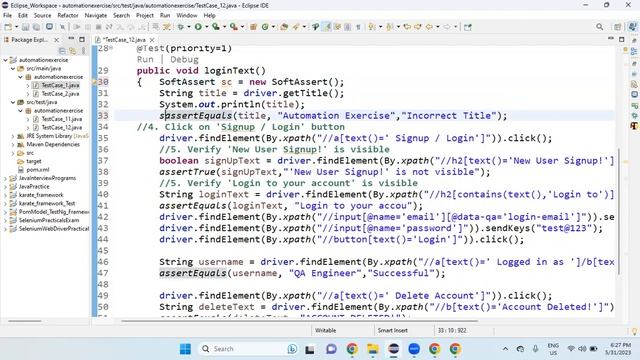Expand JRE System Library node
Viewport: 640px width, 360px height.
13,136
